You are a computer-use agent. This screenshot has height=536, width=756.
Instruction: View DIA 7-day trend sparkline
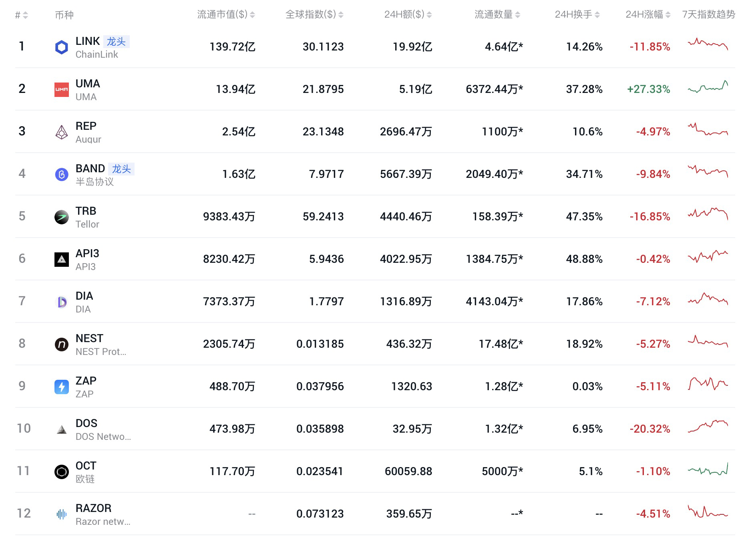point(708,299)
